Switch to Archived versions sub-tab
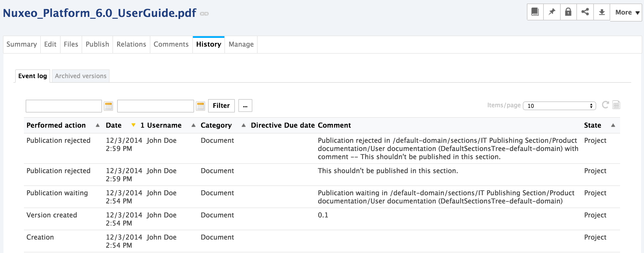Viewport: 644px width, 253px height. click(x=81, y=76)
